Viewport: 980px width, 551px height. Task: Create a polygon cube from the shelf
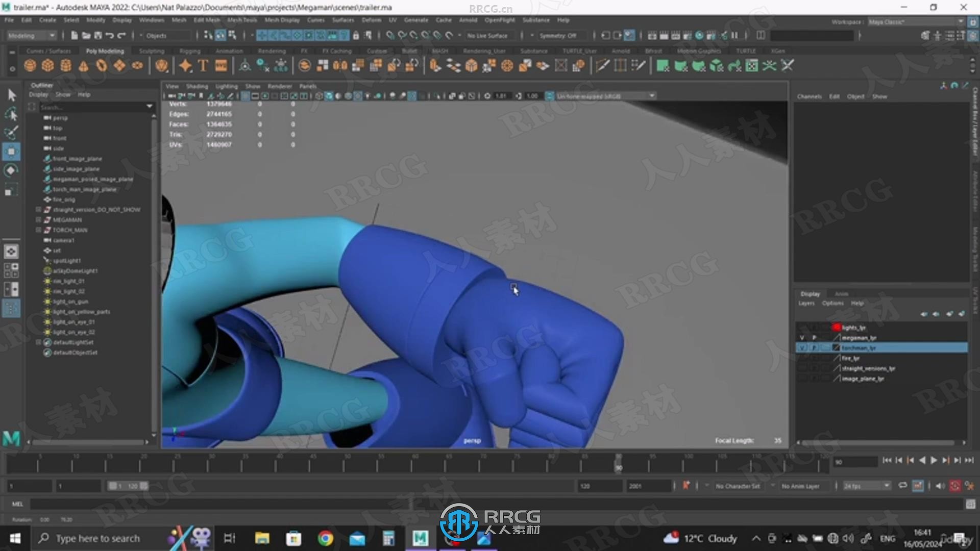[x=48, y=66]
